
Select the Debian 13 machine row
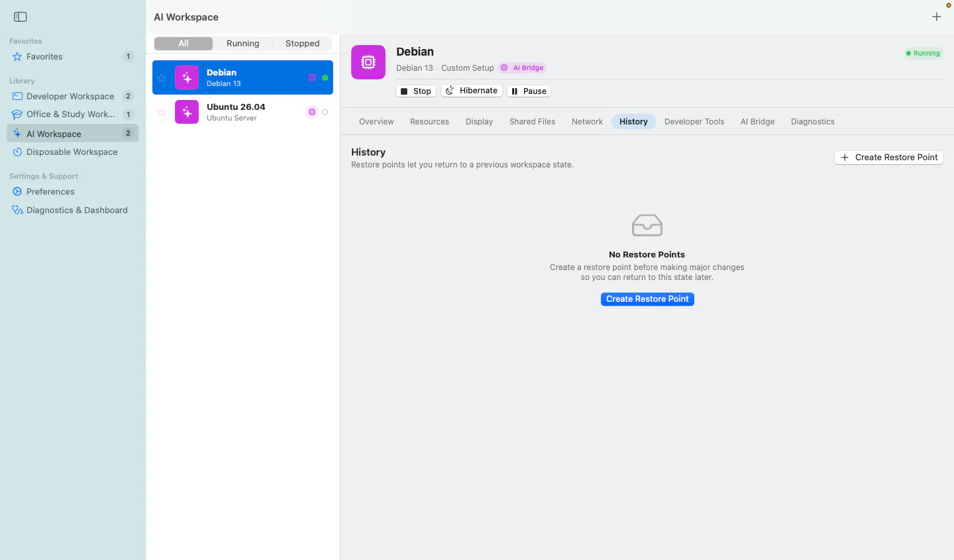click(242, 77)
